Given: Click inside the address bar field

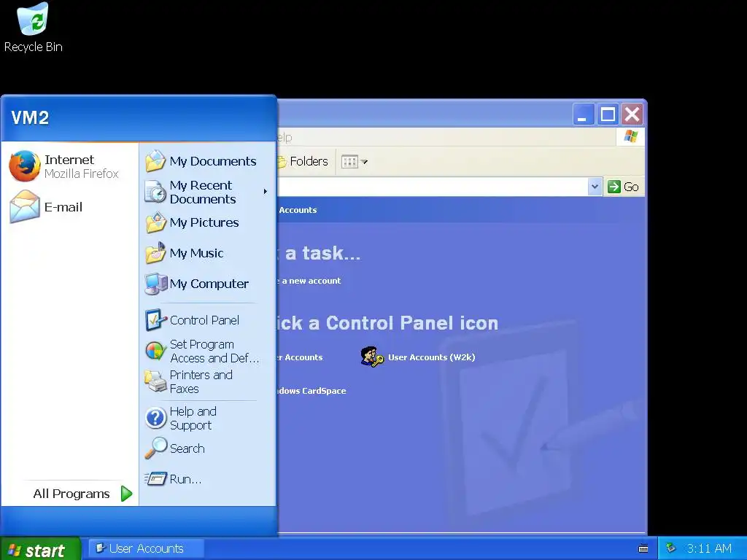Looking at the screenshot, I should pos(432,187).
